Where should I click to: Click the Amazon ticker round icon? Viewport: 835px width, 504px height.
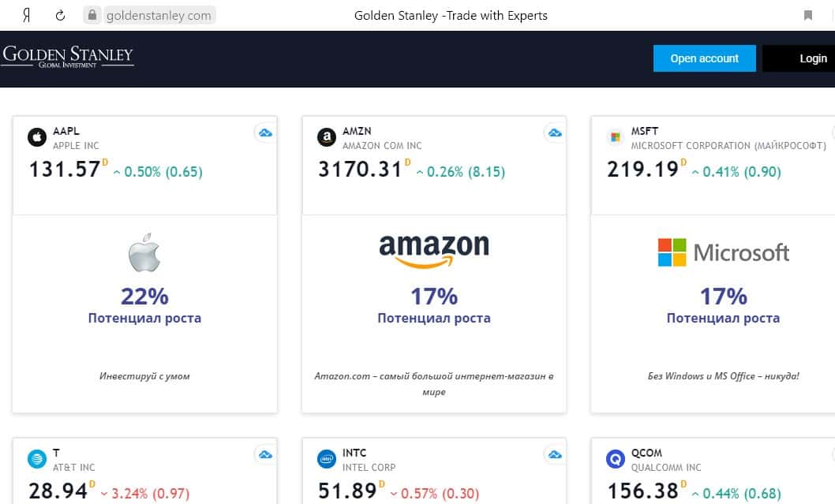point(326,138)
